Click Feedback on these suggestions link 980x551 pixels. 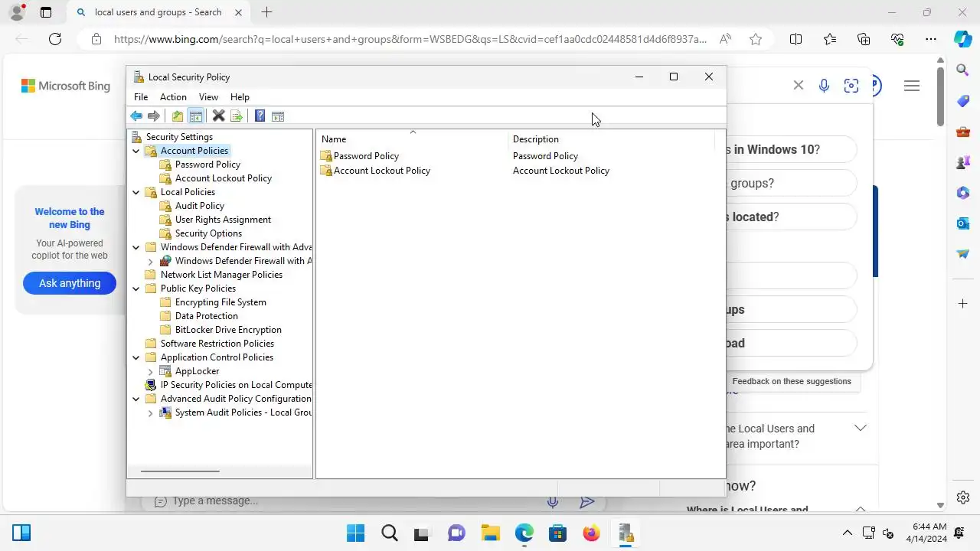792,381
